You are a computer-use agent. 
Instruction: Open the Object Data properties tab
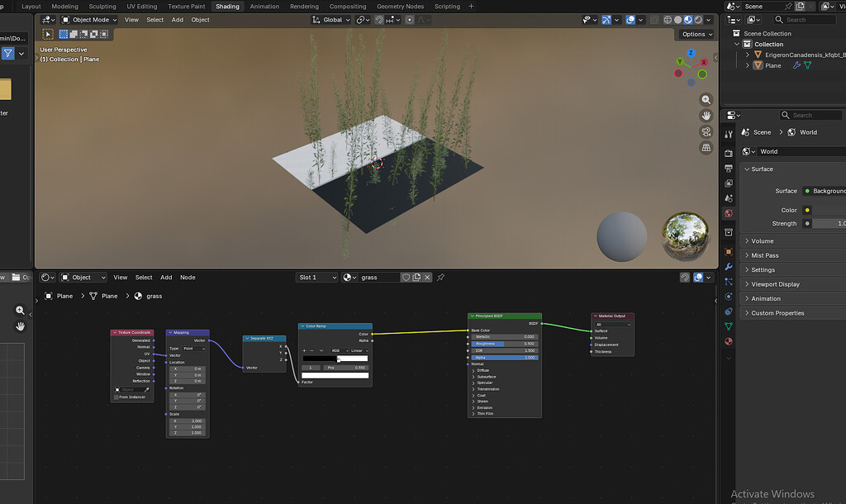coord(729,326)
